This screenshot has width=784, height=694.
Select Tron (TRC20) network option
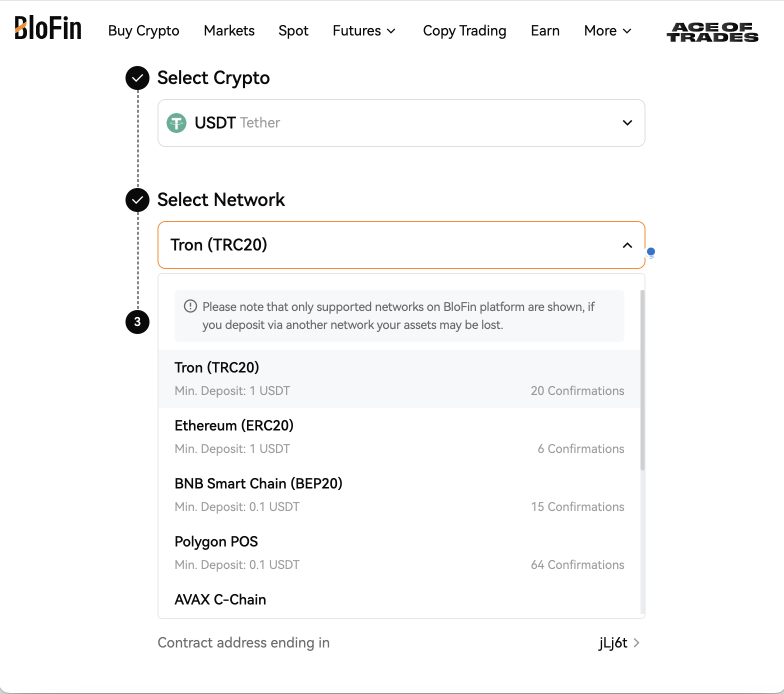click(399, 379)
